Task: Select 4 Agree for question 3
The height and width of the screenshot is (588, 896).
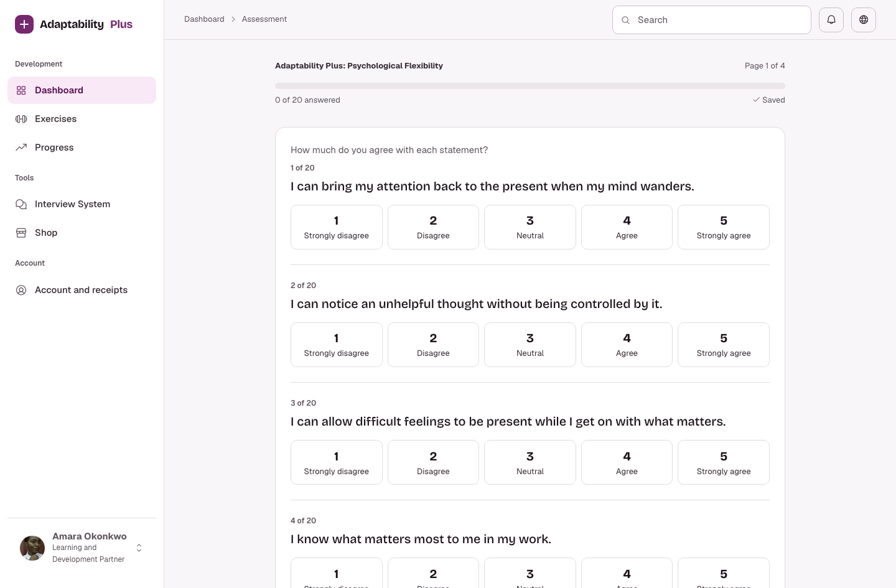Action: click(x=627, y=462)
